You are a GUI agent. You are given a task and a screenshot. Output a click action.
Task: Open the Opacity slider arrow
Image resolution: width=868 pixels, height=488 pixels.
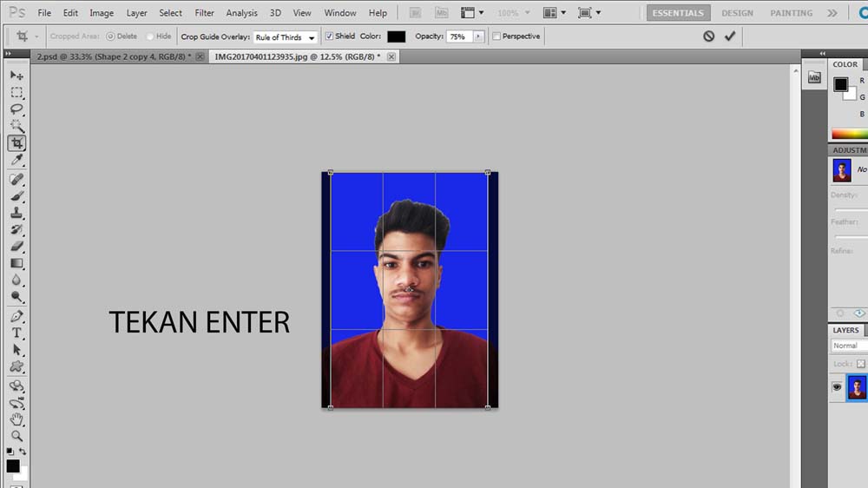478,36
